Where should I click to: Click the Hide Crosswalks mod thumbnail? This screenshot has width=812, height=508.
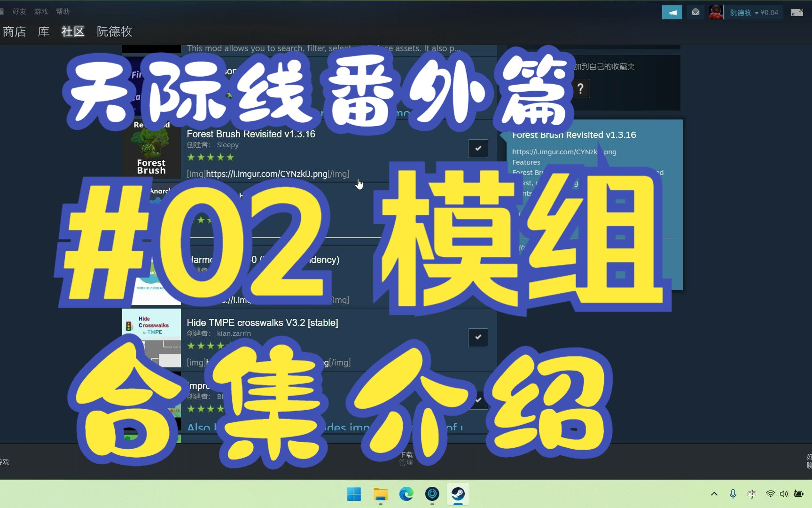tap(151, 338)
